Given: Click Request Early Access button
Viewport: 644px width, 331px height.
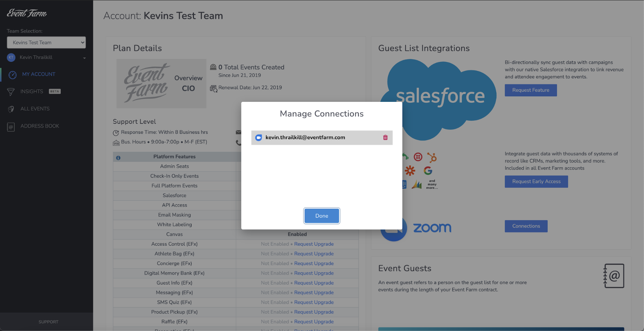Looking at the screenshot, I should click(x=536, y=181).
